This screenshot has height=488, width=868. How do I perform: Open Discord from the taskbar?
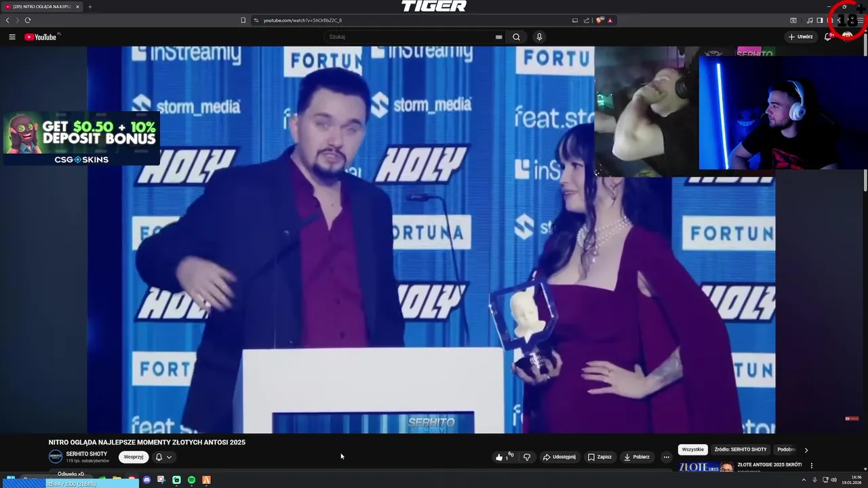click(146, 480)
